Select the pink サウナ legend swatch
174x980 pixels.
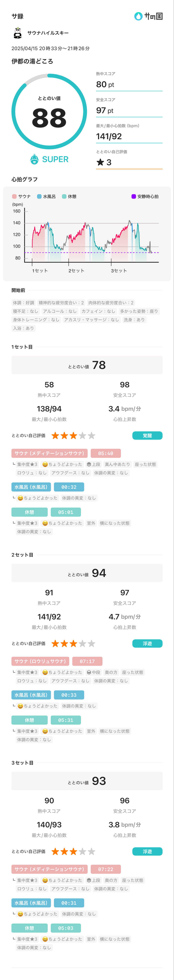(x=14, y=196)
